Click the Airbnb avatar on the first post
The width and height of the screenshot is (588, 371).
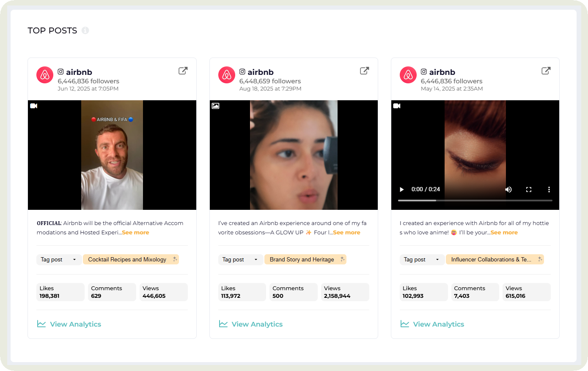[44, 74]
